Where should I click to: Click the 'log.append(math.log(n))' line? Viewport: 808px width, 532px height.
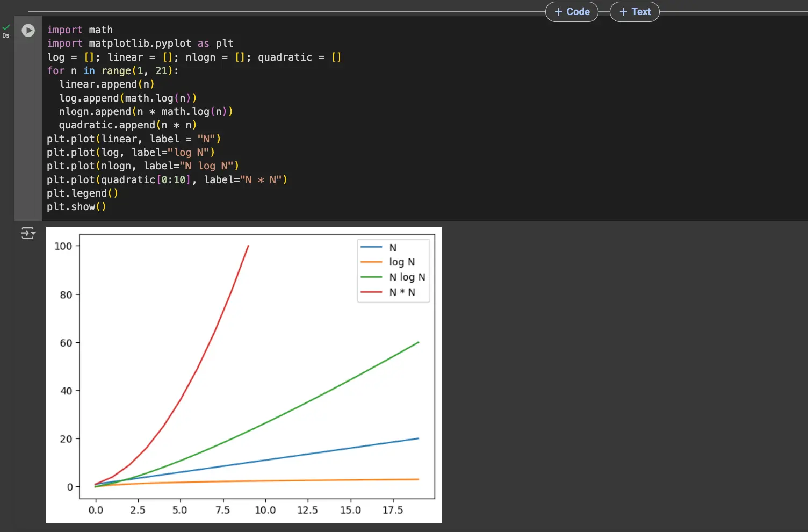click(128, 98)
